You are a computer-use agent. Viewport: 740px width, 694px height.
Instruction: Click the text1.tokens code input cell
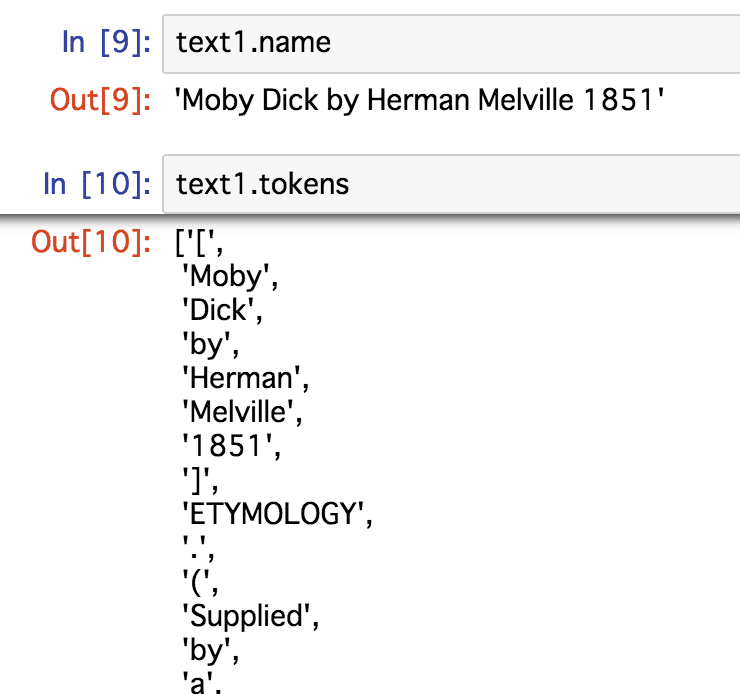pyautogui.click(x=451, y=184)
